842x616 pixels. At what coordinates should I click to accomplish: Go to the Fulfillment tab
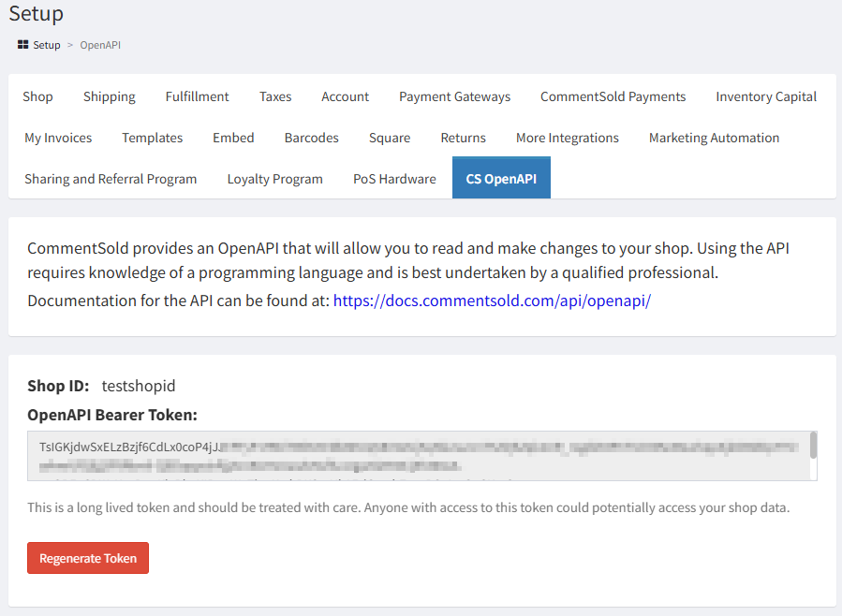point(197,96)
